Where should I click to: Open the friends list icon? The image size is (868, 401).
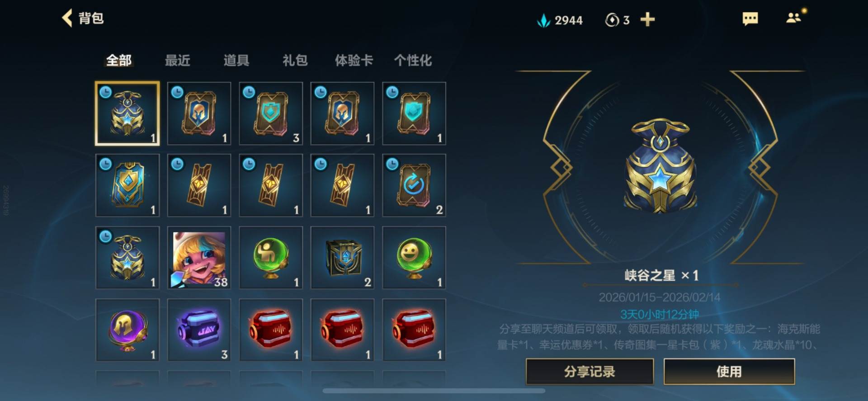click(794, 18)
